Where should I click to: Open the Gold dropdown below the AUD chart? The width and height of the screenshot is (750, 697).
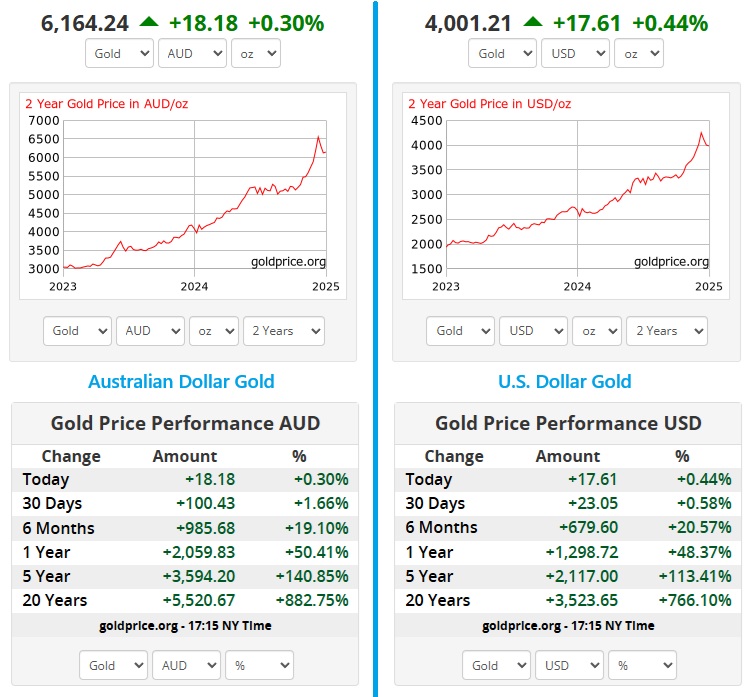[77, 331]
